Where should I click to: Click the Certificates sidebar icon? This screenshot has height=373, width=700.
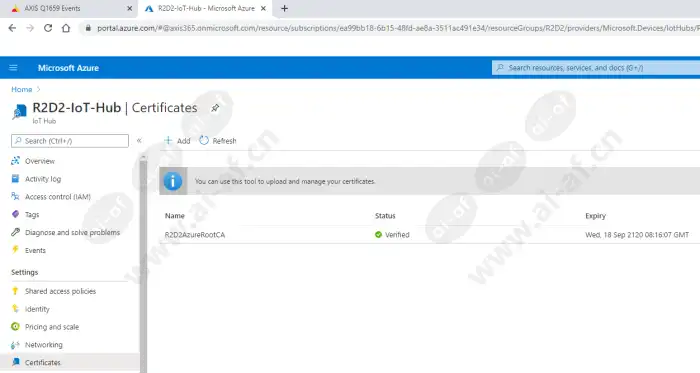16,362
